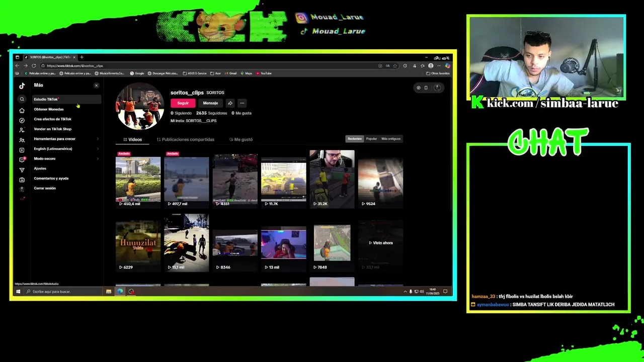Click the Upload plus icon in sidebar
Image resolution: width=644 pixels, height=362 pixels.
(22, 150)
